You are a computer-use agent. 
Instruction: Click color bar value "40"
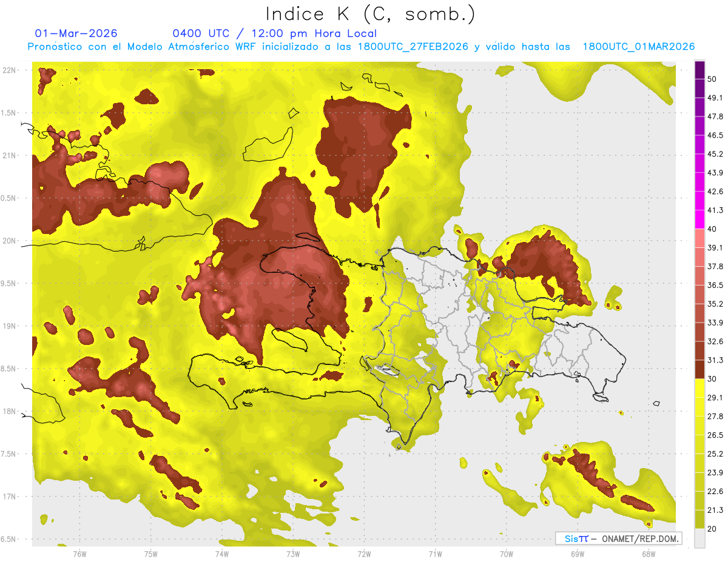click(712, 229)
